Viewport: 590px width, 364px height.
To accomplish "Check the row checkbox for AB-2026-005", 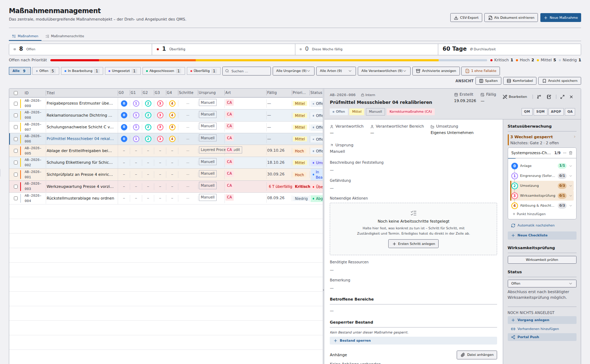I will click(16, 151).
